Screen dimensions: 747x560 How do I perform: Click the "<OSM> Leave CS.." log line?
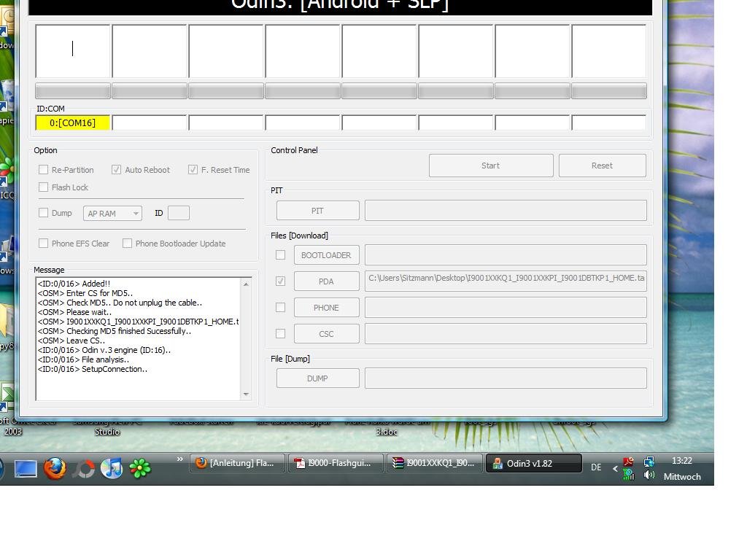(x=71, y=341)
